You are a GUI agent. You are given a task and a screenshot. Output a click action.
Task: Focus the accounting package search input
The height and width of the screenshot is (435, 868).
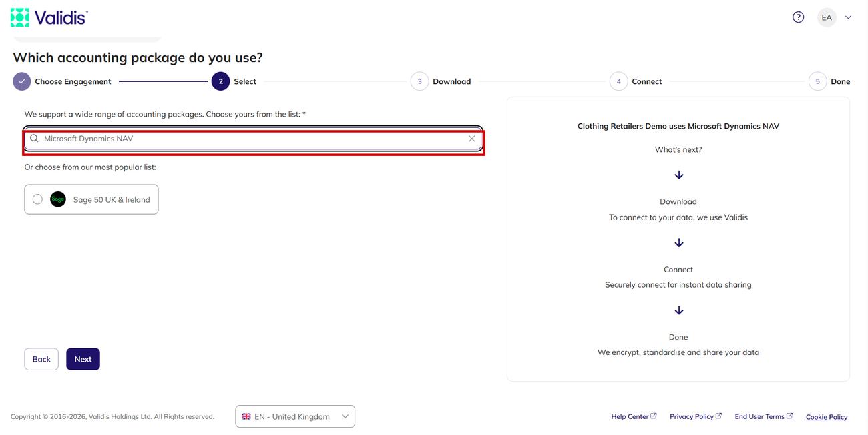253,139
